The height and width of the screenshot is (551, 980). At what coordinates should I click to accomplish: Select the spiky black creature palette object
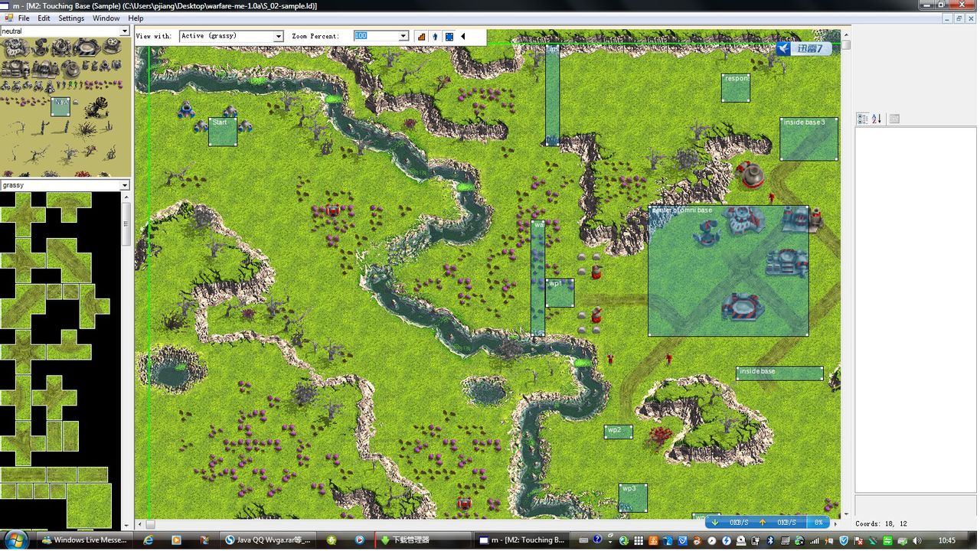pyautogui.click(x=96, y=107)
